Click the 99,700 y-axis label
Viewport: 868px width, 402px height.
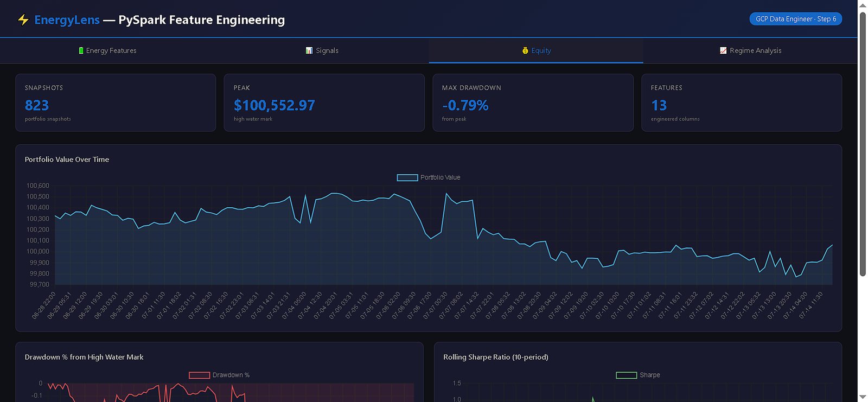tap(40, 285)
